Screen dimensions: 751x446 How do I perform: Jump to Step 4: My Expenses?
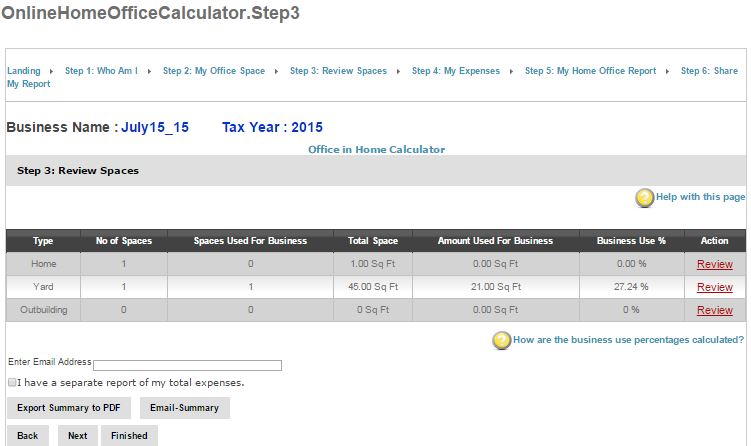[455, 71]
